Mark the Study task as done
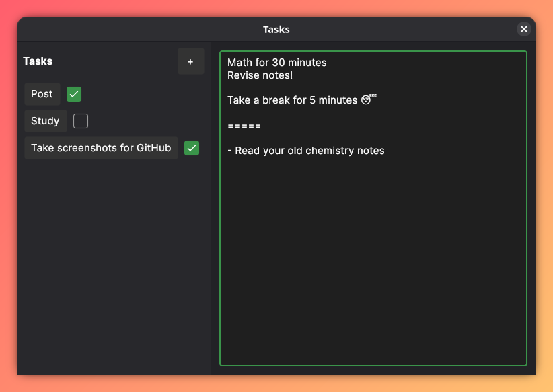This screenshot has width=553, height=392. [81, 121]
